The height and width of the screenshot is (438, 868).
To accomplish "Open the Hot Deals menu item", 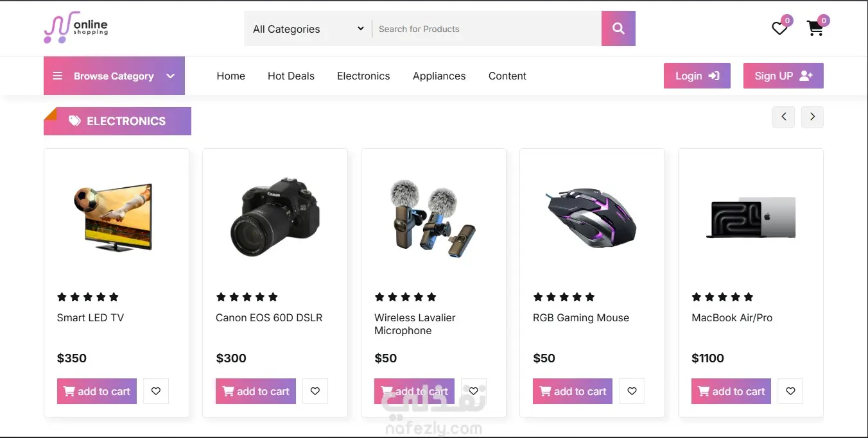I will (291, 76).
